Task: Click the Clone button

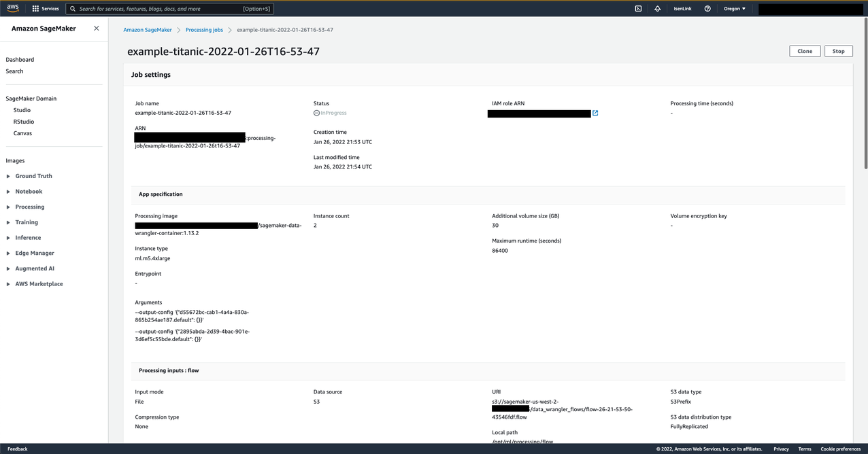Action: coord(805,51)
